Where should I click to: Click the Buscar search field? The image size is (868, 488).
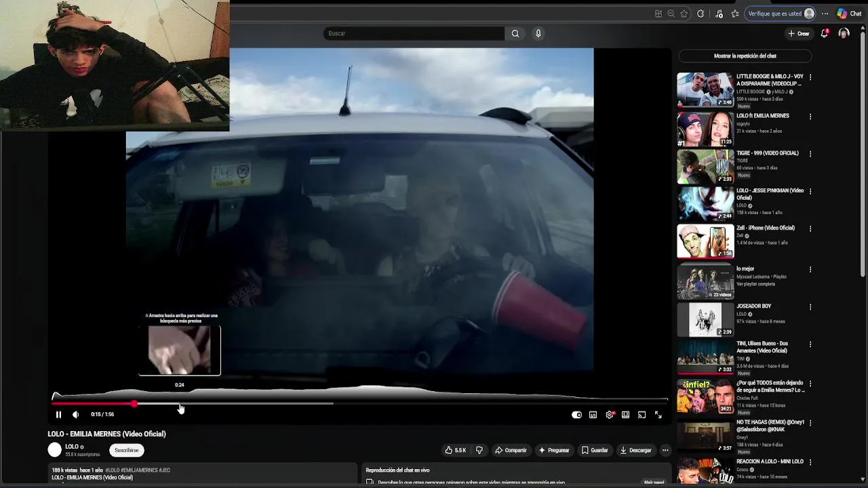[x=414, y=33]
